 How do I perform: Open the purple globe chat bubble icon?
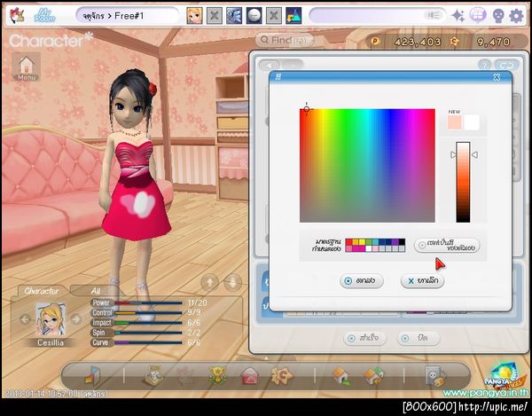[x=478, y=15]
